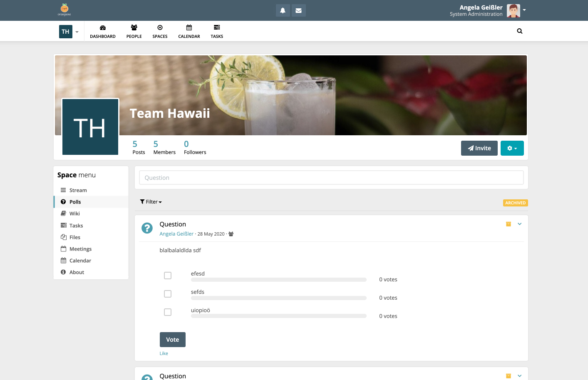View the 5 Members list
The image size is (588, 380).
click(164, 147)
